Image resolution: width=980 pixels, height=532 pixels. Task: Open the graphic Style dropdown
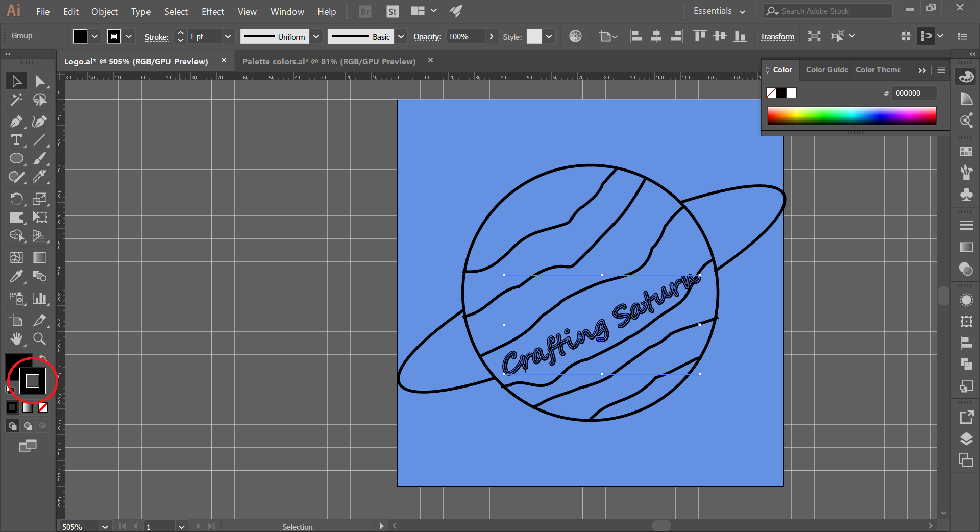tap(549, 36)
